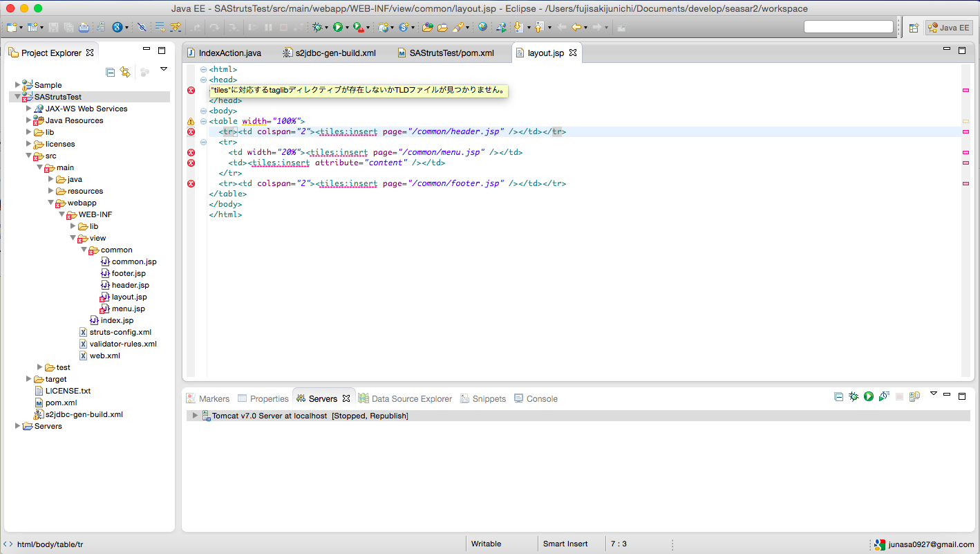Start the server in profile mode
980x554 pixels.
pos(883,396)
